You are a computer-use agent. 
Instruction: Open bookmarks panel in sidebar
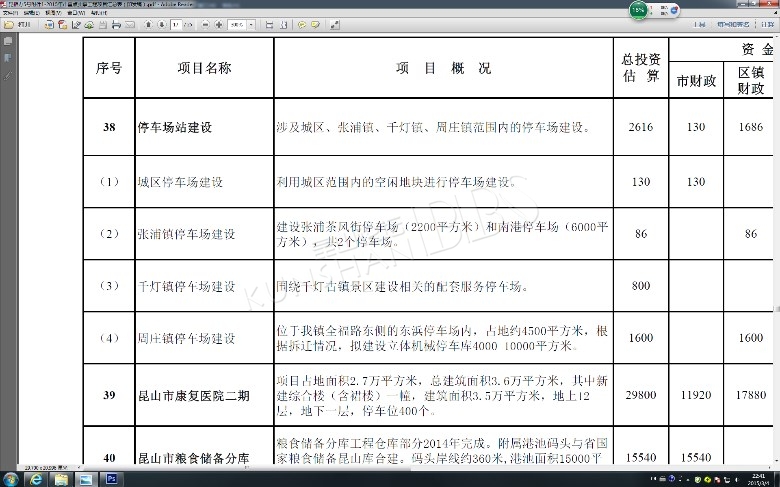pyautogui.click(x=8, y=58)
